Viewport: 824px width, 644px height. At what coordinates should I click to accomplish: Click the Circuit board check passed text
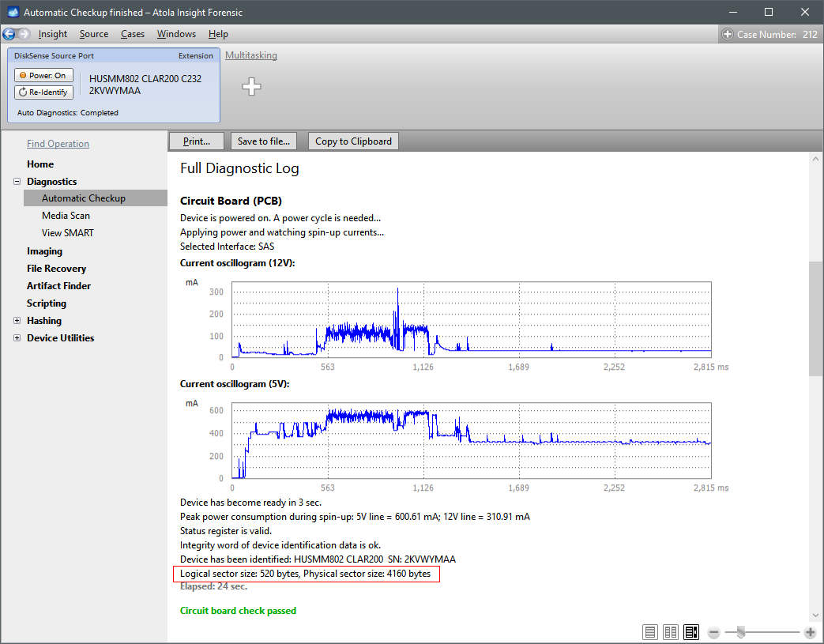238,610
